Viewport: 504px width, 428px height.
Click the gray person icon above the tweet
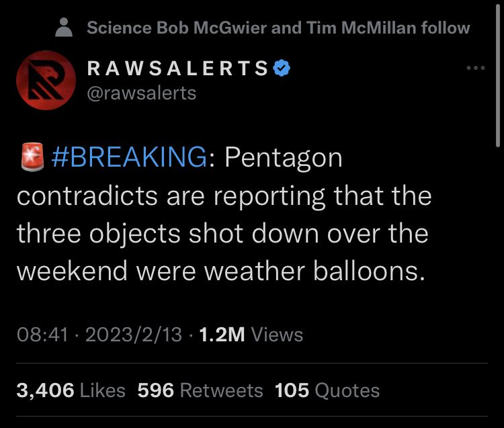click(x=65, y=28)
